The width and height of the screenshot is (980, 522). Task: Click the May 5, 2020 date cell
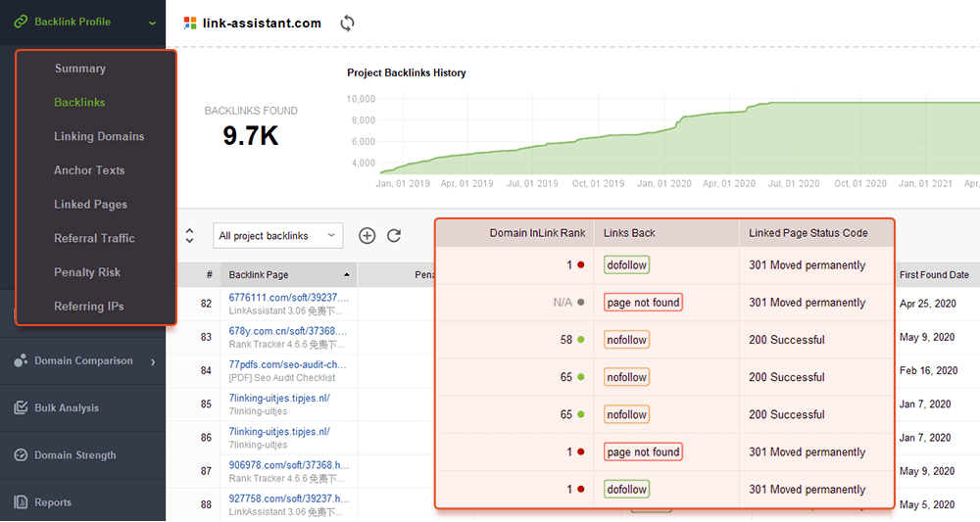point(927,504)
